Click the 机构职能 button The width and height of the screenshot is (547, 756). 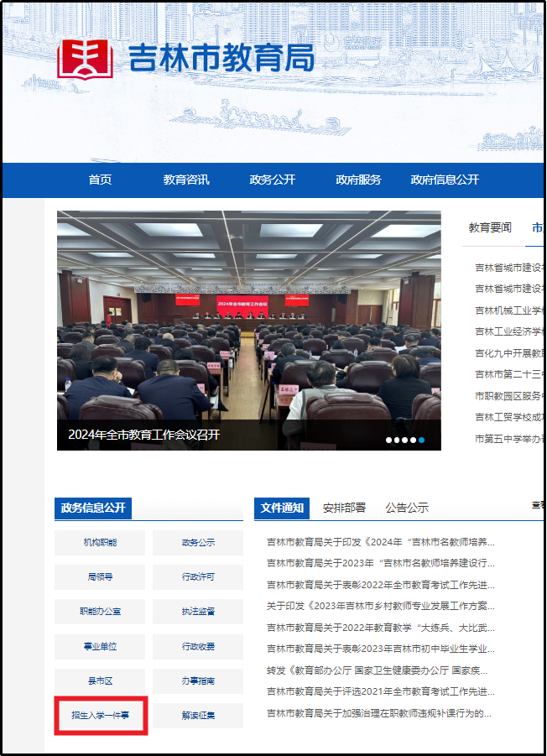(100, 543)
